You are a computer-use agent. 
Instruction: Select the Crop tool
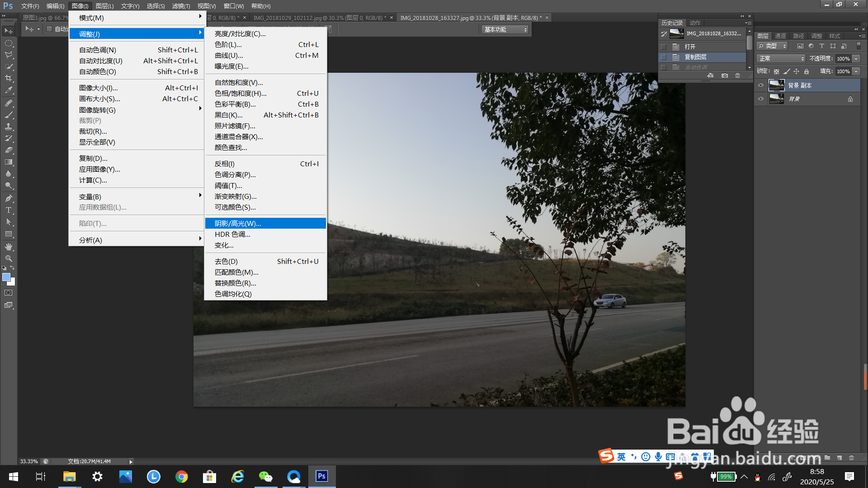(9, 78)
